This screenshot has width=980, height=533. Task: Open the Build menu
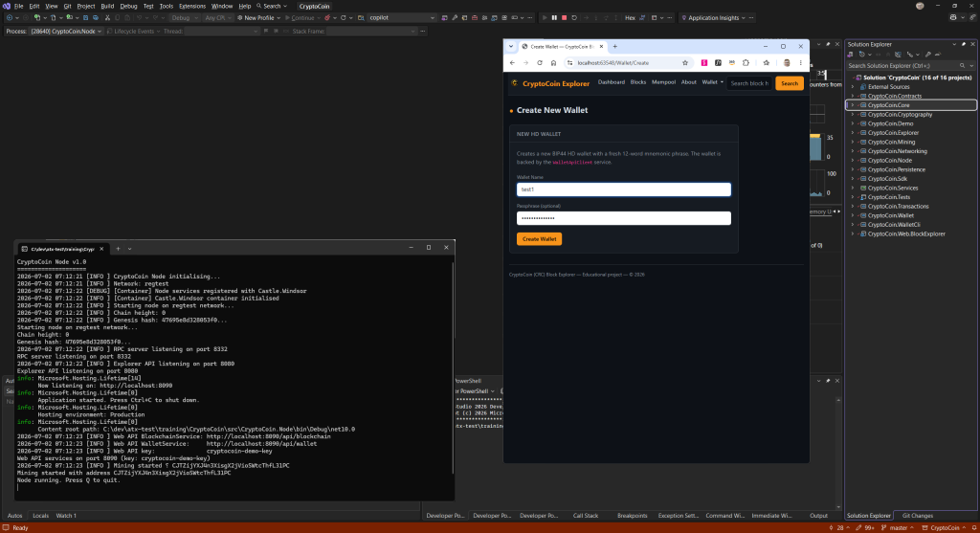107,6
